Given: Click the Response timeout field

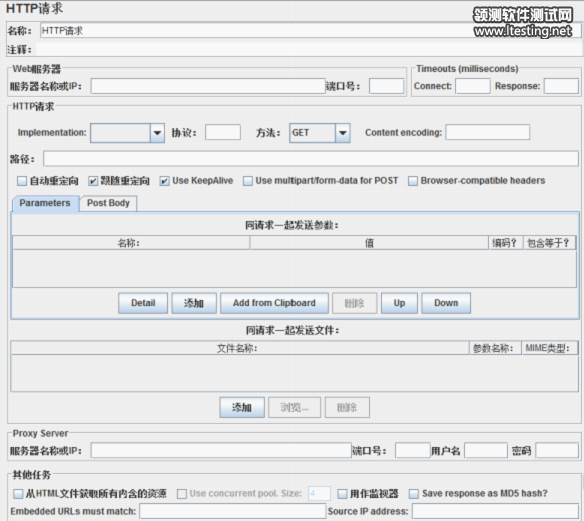Looking at the screenshot, I should (561, 86).
